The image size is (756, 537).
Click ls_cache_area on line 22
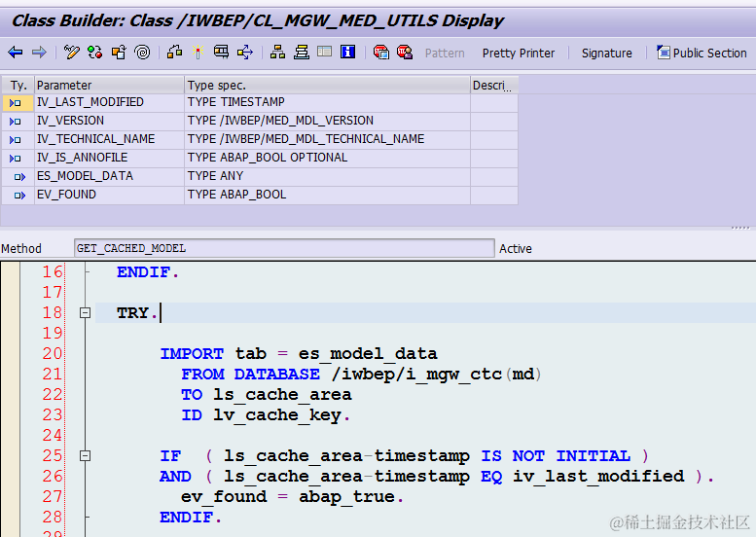click(x=282, y=395)
